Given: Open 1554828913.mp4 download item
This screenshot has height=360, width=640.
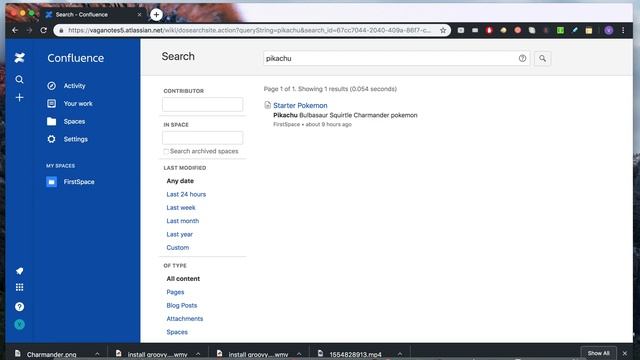Looking at the screenshot, I should (x=355, y=354).
